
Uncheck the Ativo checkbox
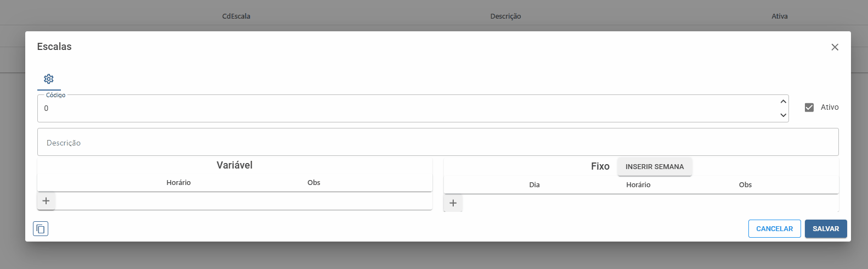coord(809,108)
